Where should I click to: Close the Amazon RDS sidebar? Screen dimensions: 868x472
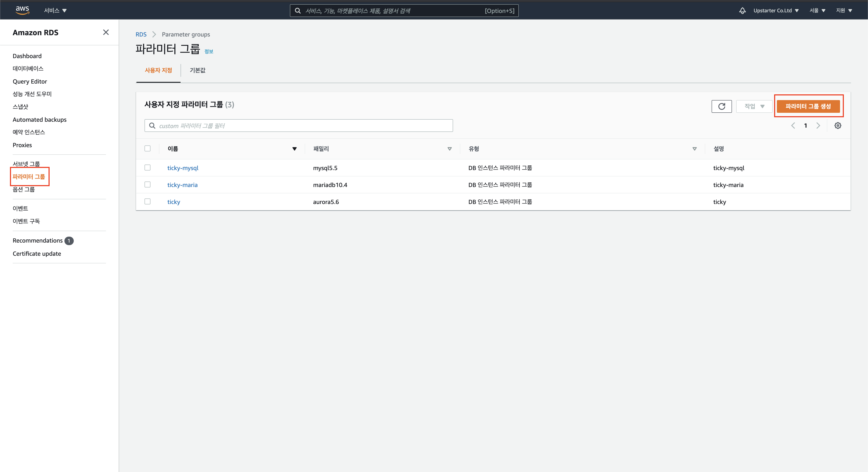(106, 32)
